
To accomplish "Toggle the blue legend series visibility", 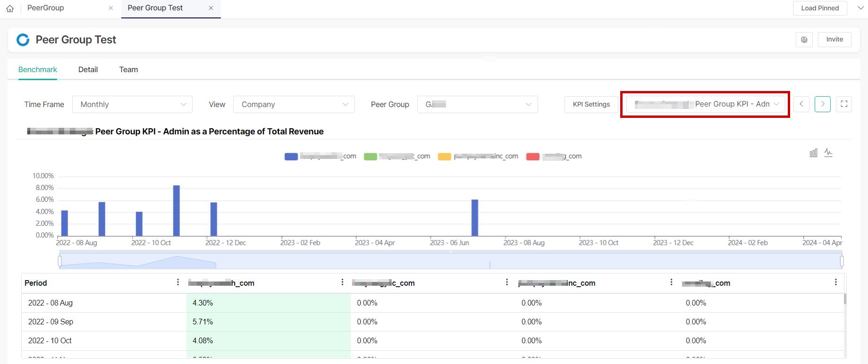I will point(291,157).
